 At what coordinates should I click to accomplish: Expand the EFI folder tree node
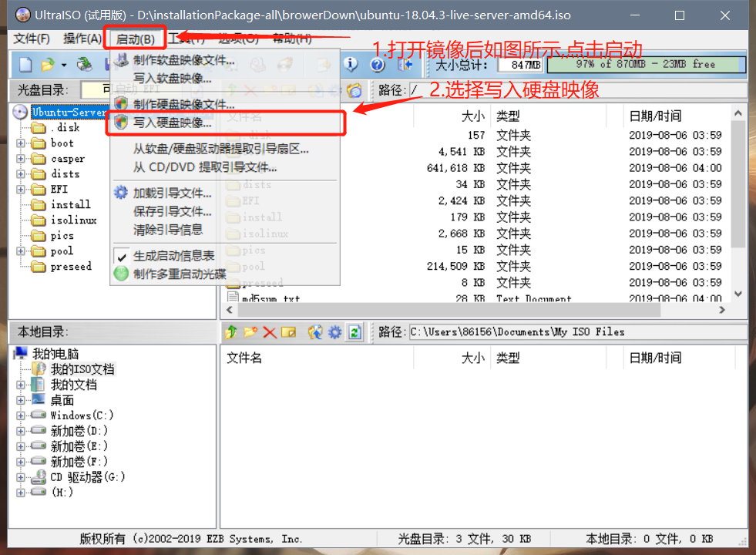tap(21, 190)
